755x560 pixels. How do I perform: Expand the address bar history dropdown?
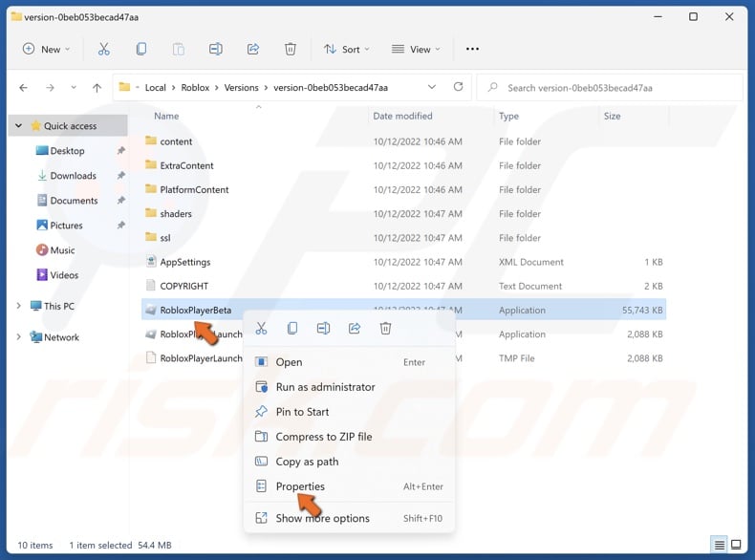coord(432,87)
